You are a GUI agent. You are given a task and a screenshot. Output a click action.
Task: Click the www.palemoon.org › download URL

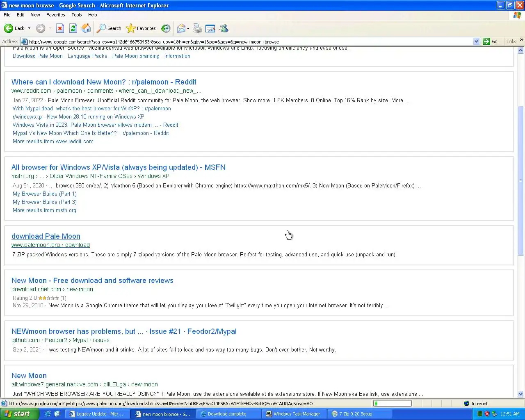(50, 245)
